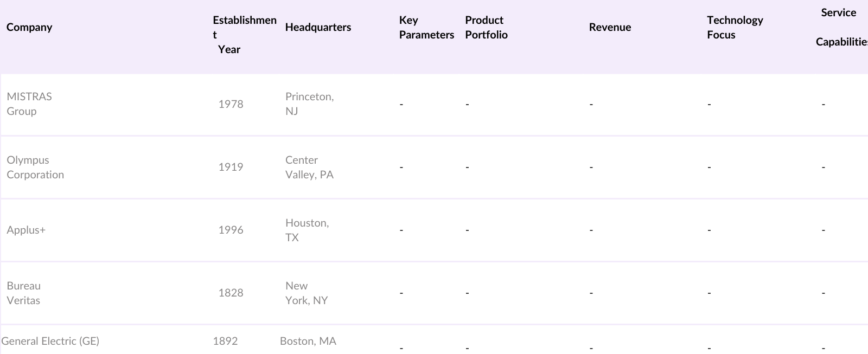The width and height of the screenshot is (868, 354).
Task: Select the MISTRAS Group company cell
Action: (29, 104)
